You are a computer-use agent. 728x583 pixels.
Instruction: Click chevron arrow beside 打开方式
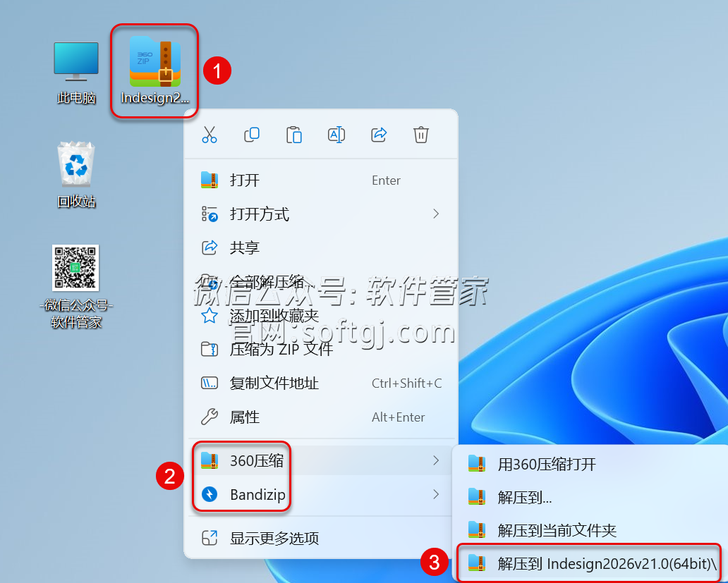coord(435,214)
